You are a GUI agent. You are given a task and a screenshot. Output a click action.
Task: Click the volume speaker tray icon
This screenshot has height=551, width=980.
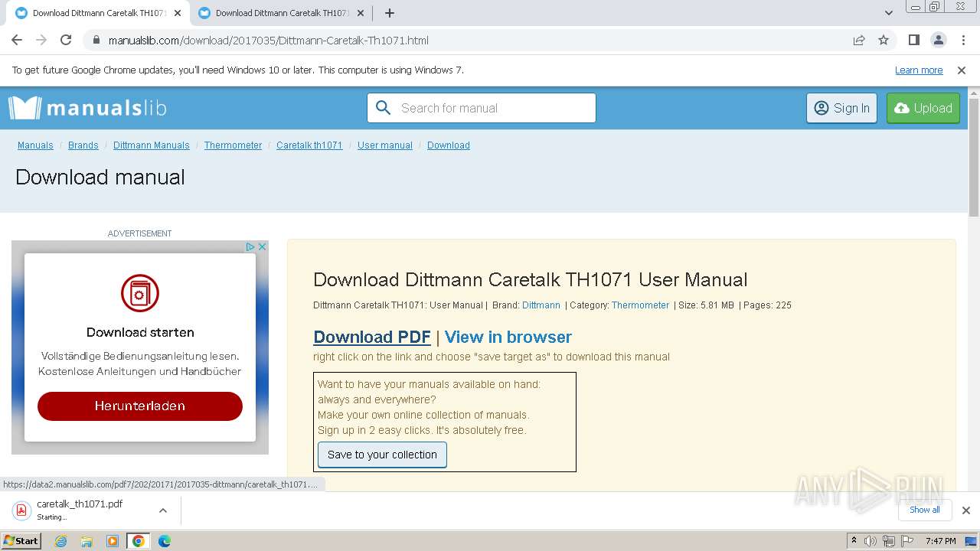(871, 541)
